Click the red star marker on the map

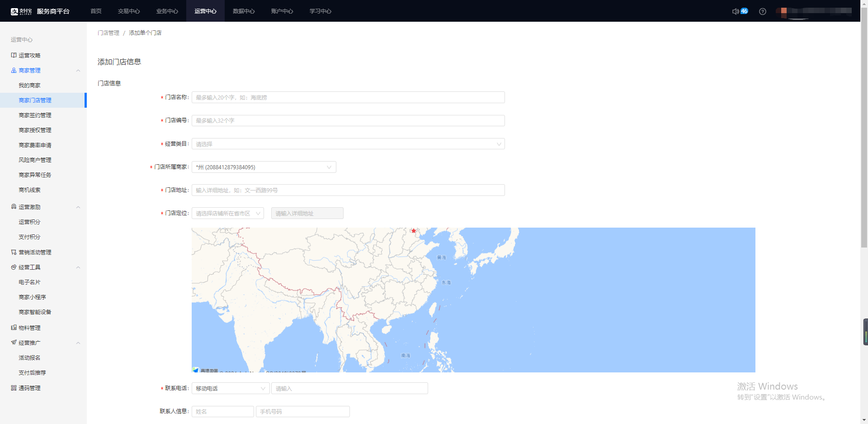414,231
